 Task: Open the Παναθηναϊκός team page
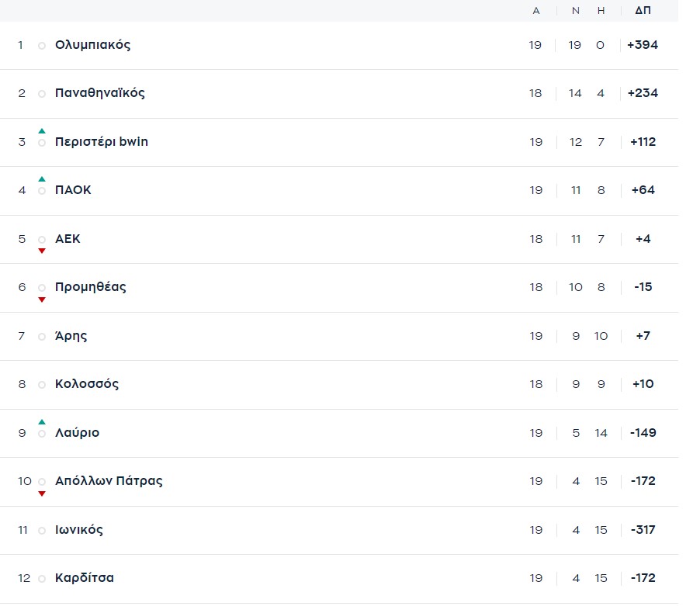point(99,93)
